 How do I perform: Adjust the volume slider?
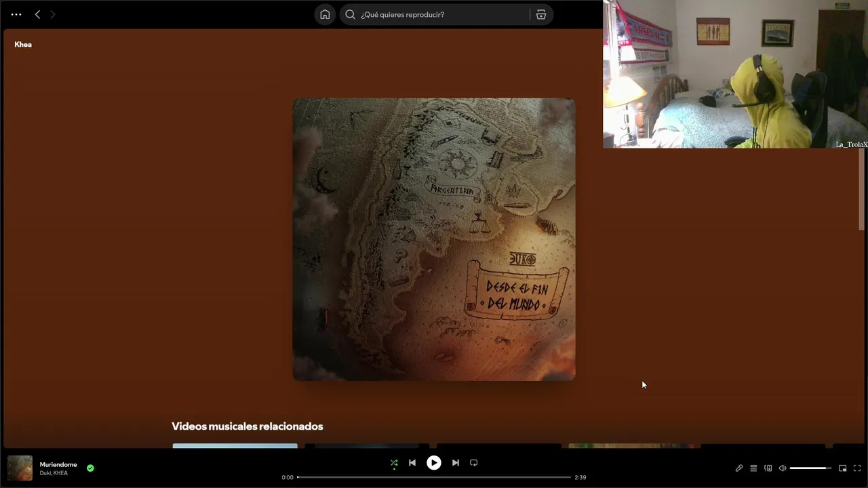point(810,468)
